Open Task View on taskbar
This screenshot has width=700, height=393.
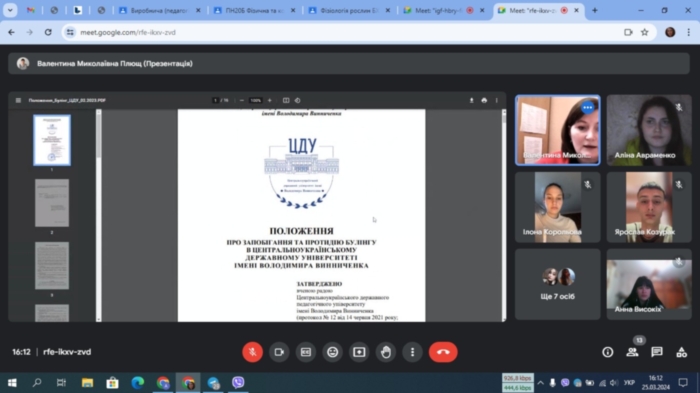(62, 383)
